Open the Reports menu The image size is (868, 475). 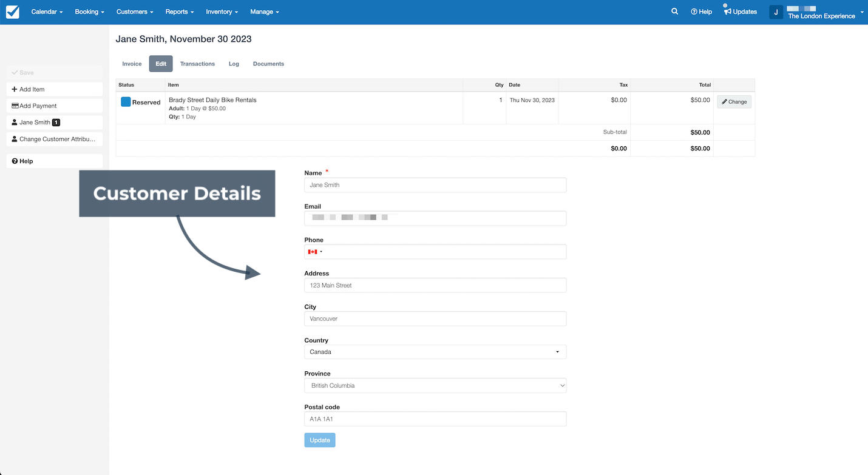pyautogui.click(x=180, y=12)
